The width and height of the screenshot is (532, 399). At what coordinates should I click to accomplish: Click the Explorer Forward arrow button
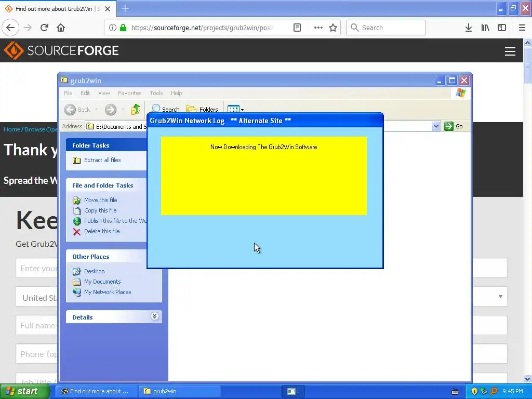[x=111, y=109]
